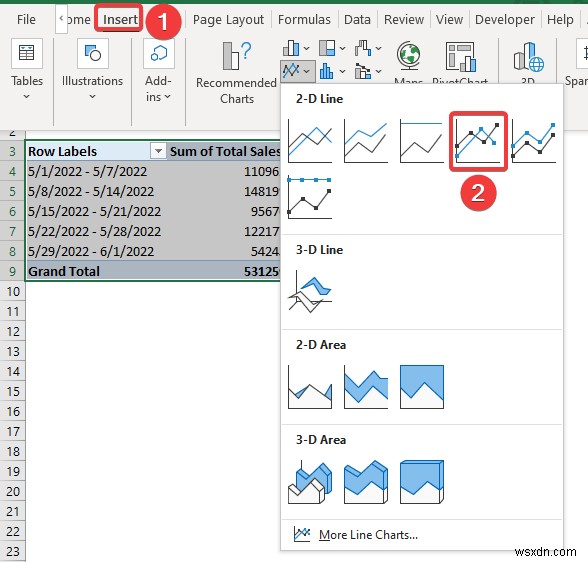The image size is (588, 562).
Task: Insert a Combo chart
Action: point(363,70)
